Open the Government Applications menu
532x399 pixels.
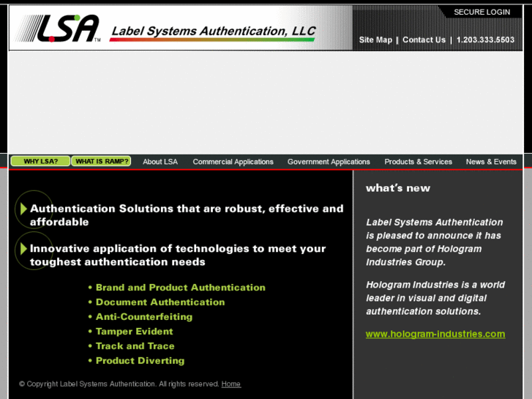tap(329, 162)
